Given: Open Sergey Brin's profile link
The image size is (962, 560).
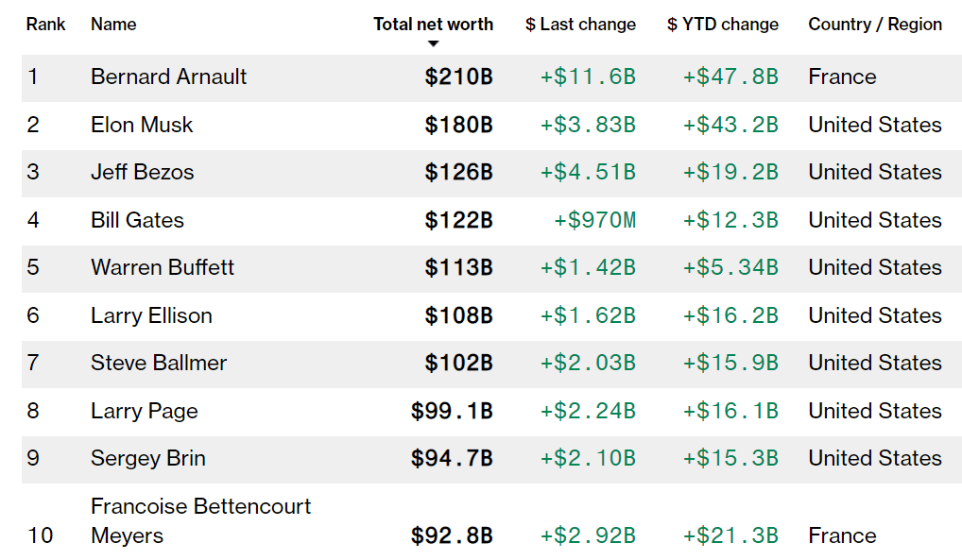Looking at the screenshot, I should (148, 458).
